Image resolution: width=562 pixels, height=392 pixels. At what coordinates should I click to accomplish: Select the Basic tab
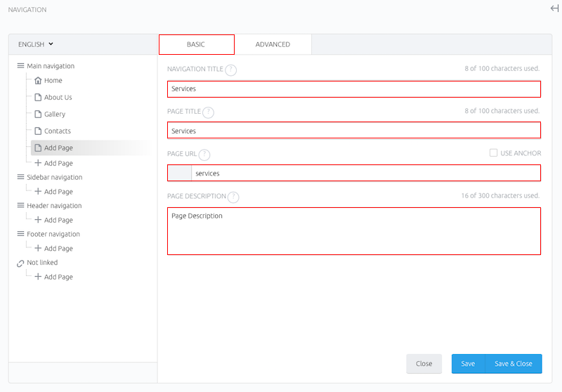(197, 44)
